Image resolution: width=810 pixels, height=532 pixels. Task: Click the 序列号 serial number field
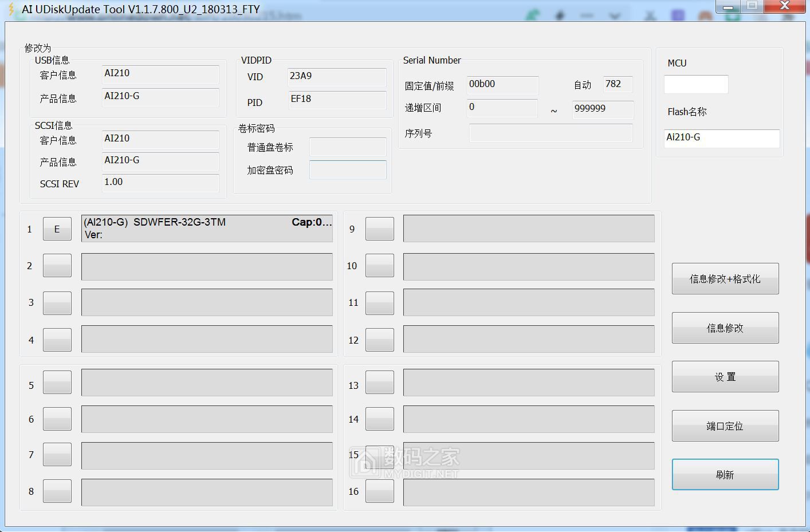click(x=551, y=133)
